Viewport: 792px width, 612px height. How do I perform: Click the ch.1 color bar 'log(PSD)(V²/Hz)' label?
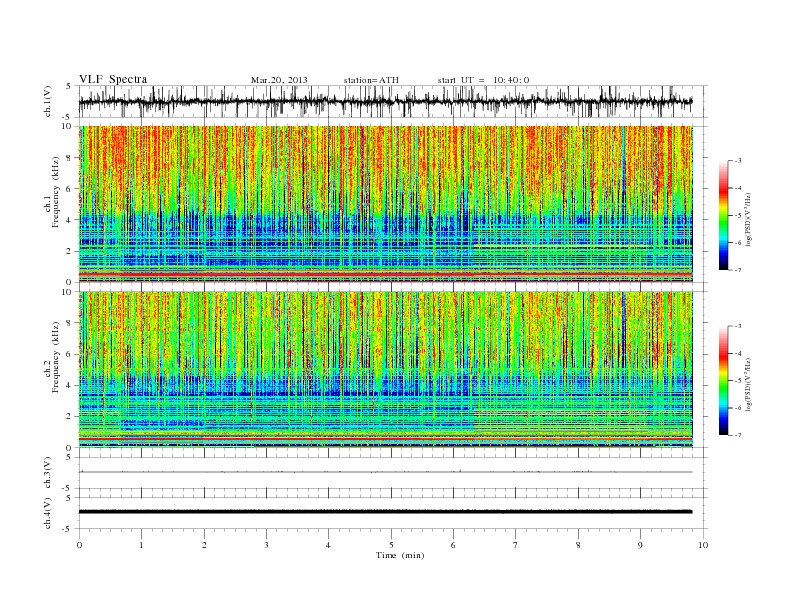(749, 219)
